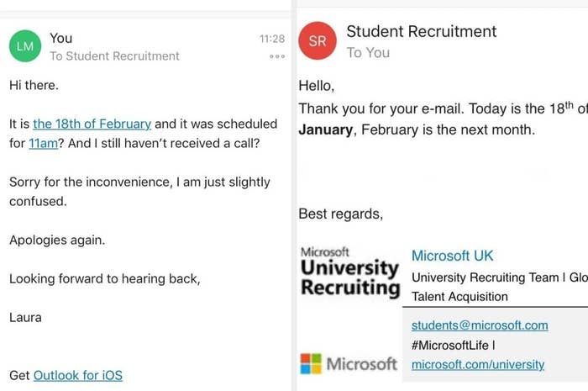Tap the Student Recruitment sender name
This screenshot has width=588, height=391.
422,31
